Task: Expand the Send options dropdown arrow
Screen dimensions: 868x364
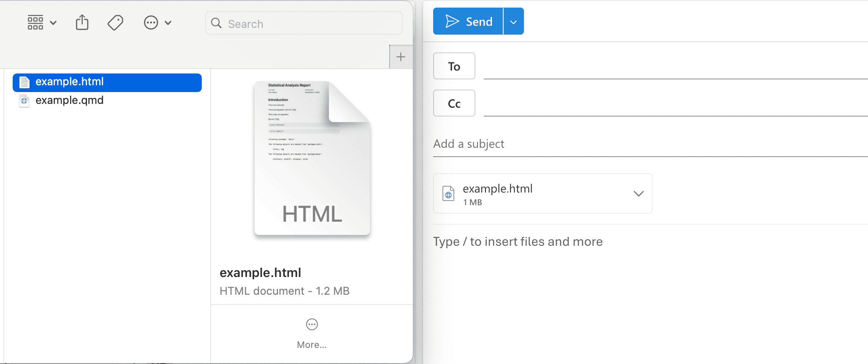Action: point(513,22)
